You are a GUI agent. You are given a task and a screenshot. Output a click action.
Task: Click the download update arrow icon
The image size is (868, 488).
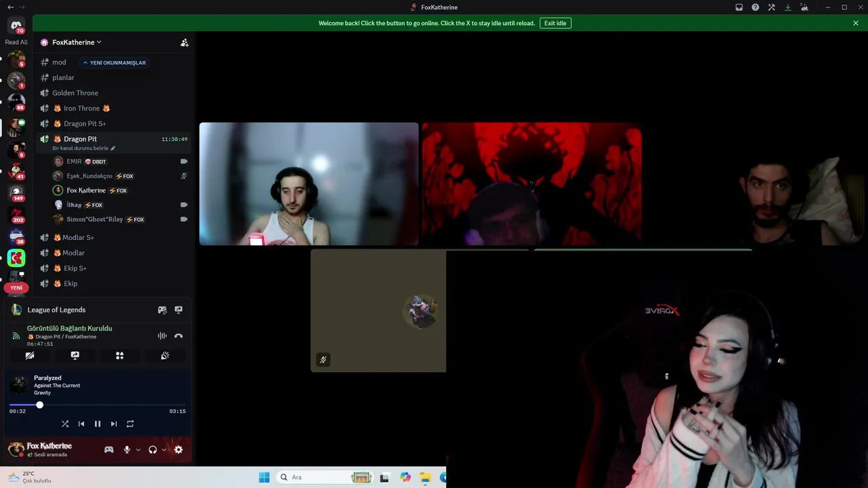pyautogui.click(x=788, y=7)
